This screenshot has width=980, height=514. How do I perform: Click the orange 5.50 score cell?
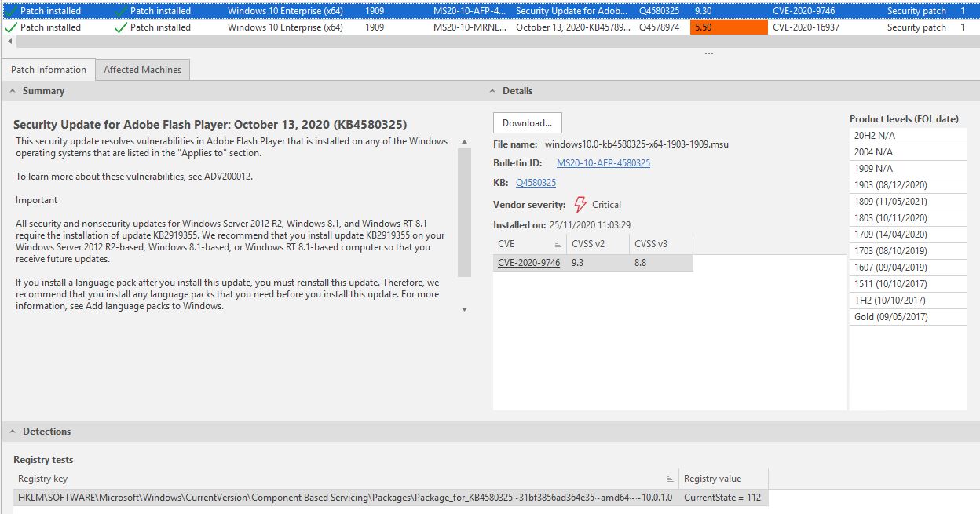pos(729,27)
